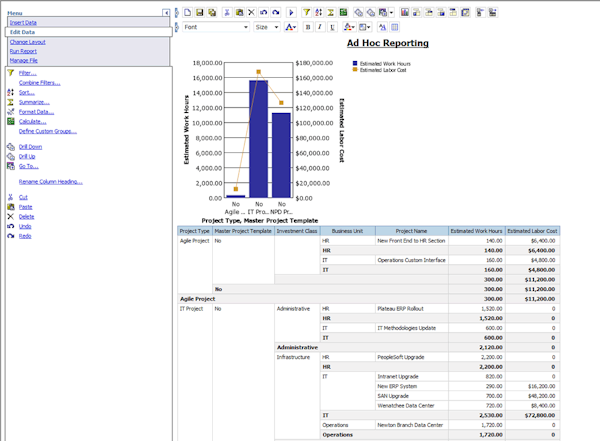Select the Plateau ERP Rollout cell
The image size is (600, 441).
click(411, 309)
